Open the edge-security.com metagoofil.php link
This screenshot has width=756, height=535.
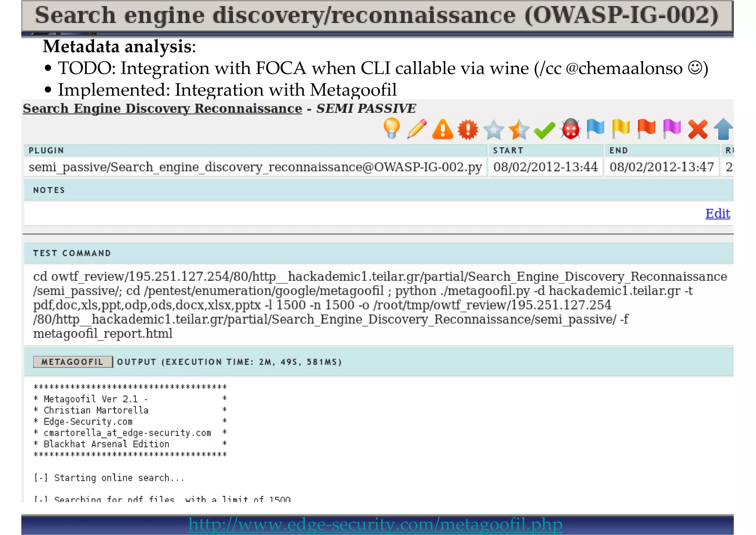click(375, 524)
